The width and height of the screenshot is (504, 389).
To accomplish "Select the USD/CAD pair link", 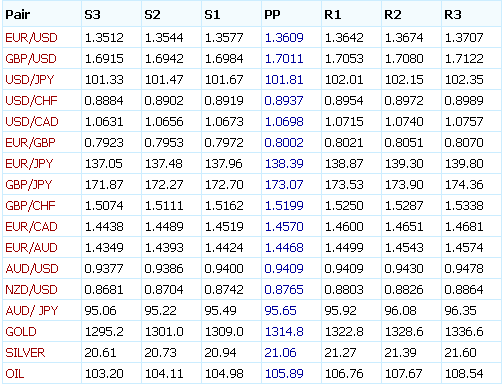I will click(32, 122).
